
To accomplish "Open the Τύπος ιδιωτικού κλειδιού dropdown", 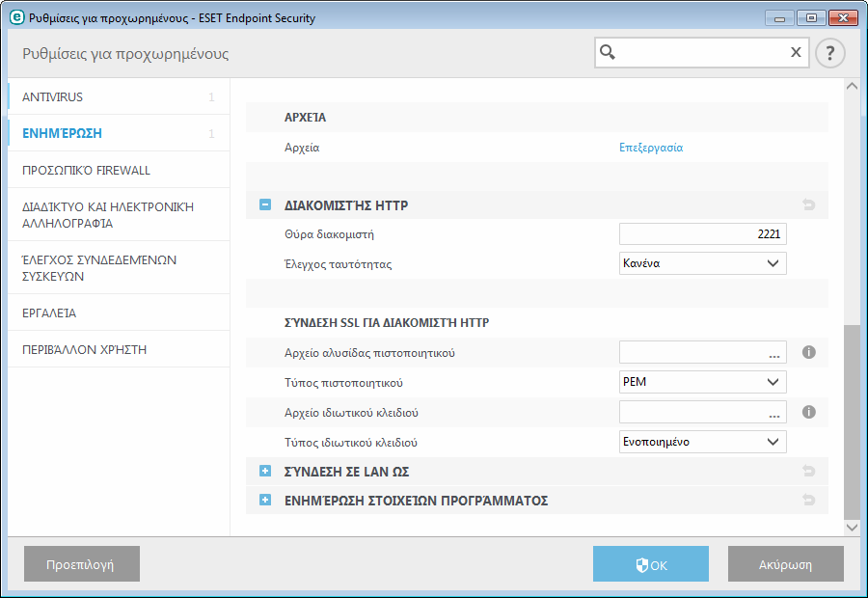I will [702, 442].
